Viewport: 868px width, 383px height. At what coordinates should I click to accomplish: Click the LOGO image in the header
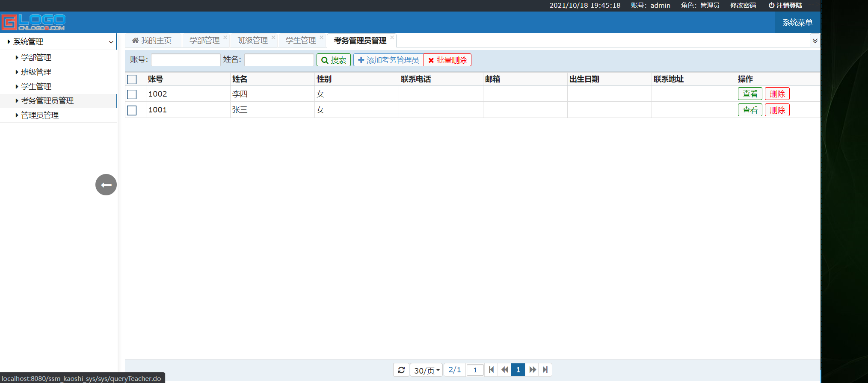click(33, 22)
